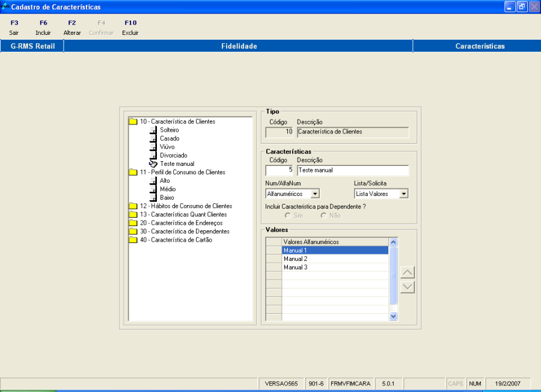Click the VERSAO565 status bar cell
The width and height of the screenshot is (541, 392).
(x=281, y=384)
